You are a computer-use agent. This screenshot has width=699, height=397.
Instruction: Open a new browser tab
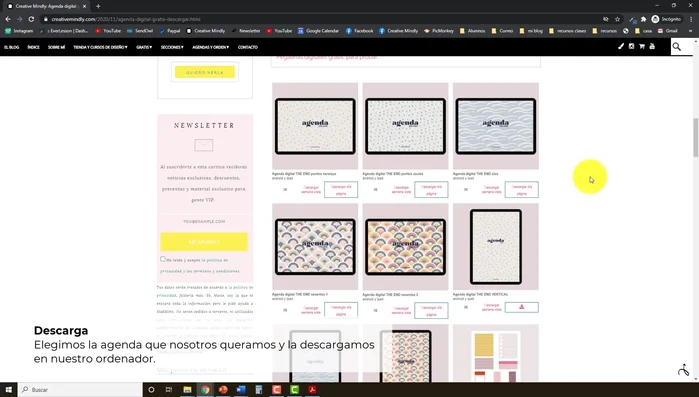click(98, 6)
